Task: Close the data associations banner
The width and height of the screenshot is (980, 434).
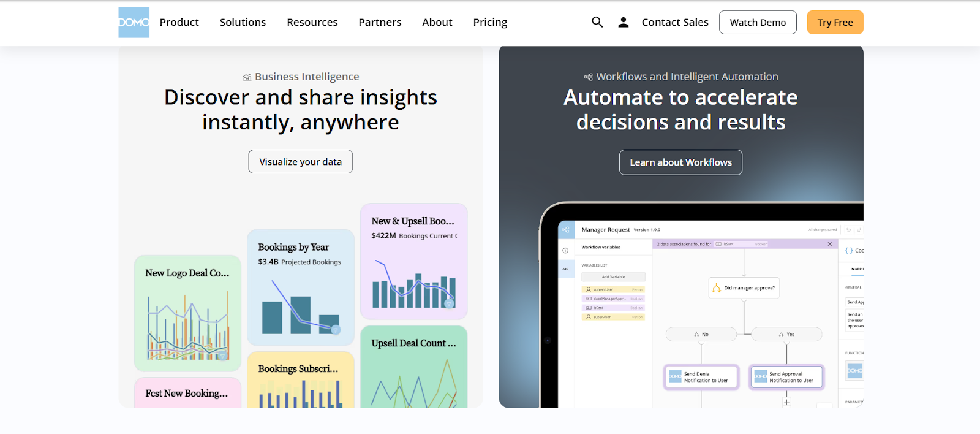Action: pos(830,244)
